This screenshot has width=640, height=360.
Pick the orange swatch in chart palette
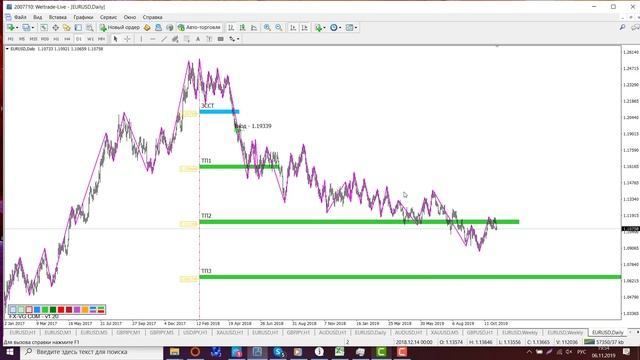[85, 310]
